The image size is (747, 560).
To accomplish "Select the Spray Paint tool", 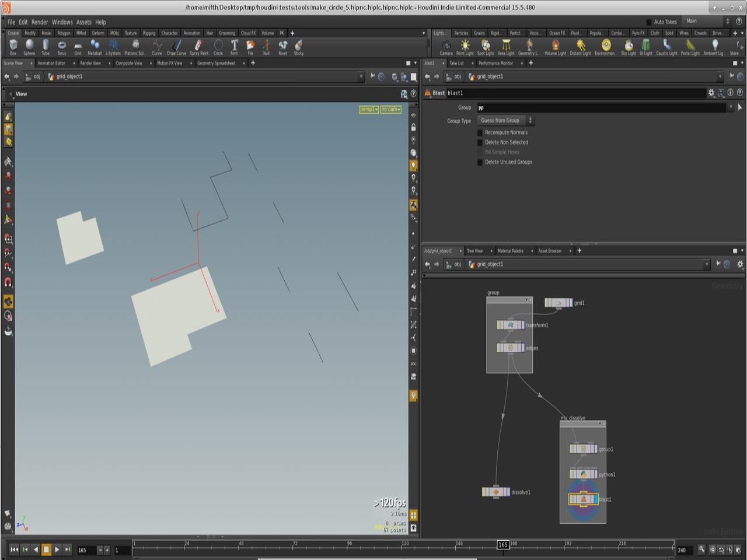I will (199, 45).
